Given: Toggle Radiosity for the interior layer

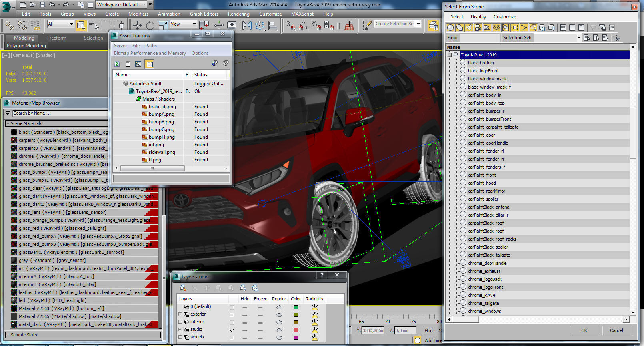Looking at the screenshot, I should click(x=315, y=322).
